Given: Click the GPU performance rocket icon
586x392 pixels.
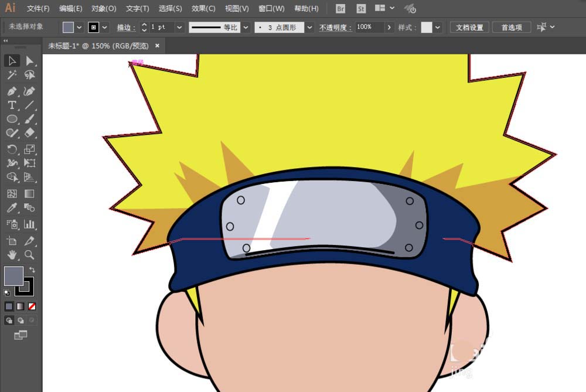Looking at the screenshot, I should pyautogui.click(x=410, y=8).
